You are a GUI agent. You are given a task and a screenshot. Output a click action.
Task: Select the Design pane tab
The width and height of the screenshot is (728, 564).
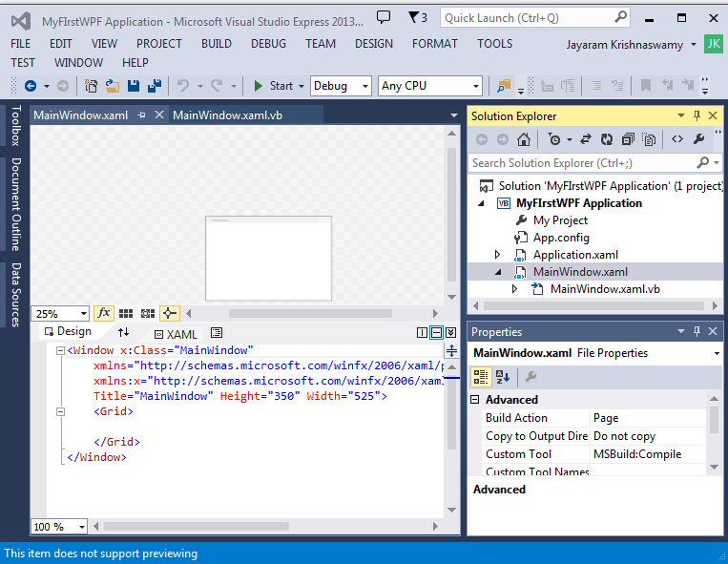pos(69,331)
